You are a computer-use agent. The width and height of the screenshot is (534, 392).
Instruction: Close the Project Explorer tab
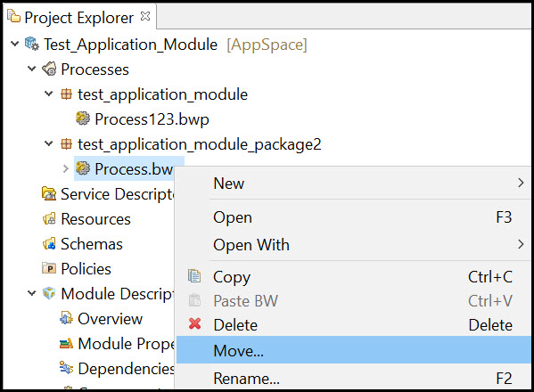click(x=145, y=16)
